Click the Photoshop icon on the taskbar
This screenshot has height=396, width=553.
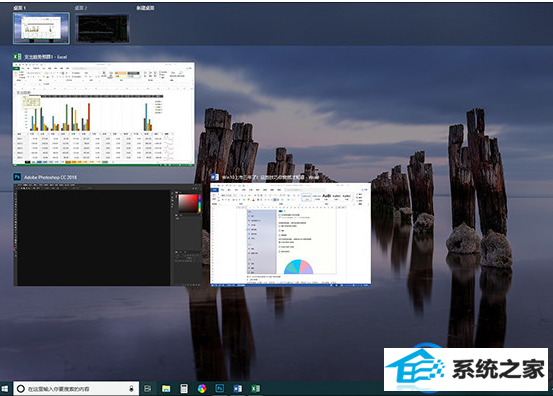point(219,389)
